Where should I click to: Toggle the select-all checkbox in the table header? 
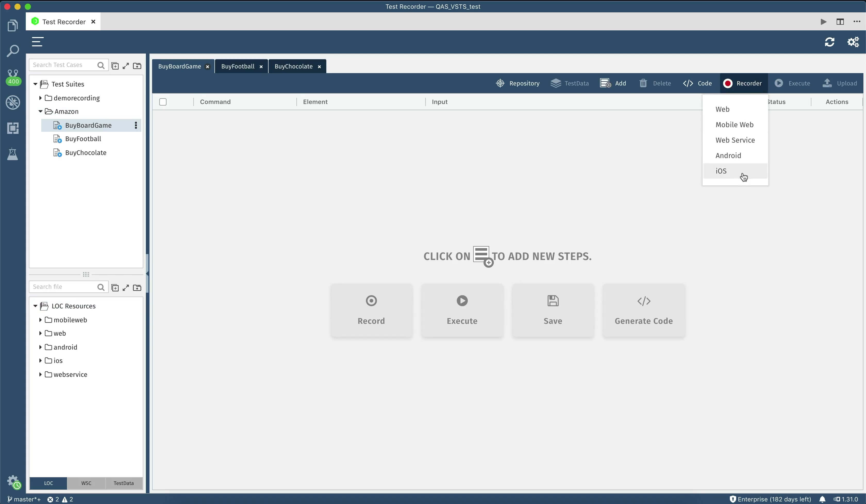tap(163, 102)
